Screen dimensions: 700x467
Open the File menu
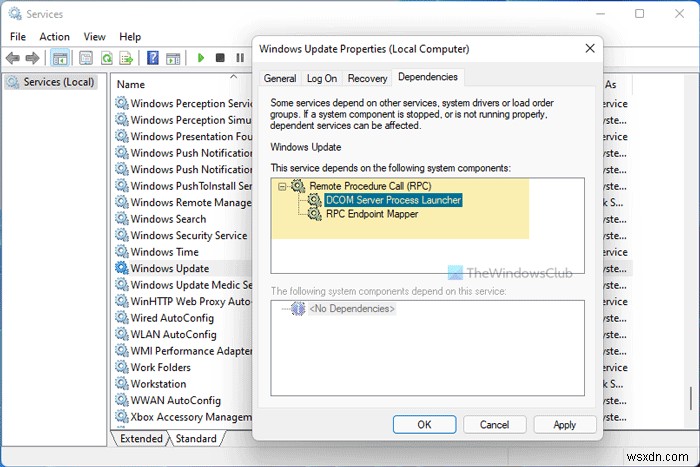coord(18,37)
